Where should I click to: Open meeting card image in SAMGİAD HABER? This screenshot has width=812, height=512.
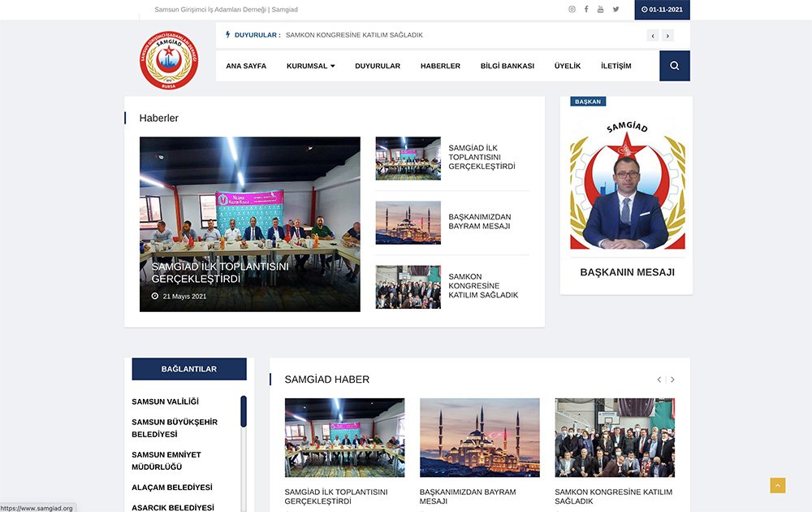click(x=344, y=437)
